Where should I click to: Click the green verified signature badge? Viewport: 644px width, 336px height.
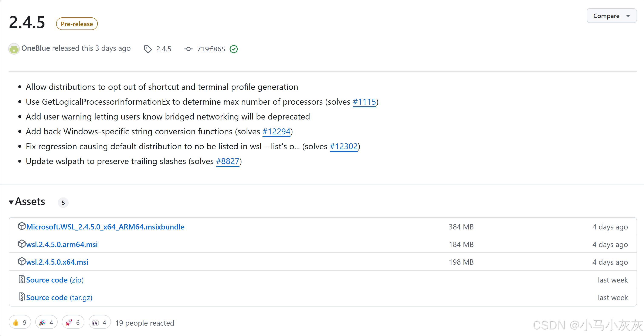tap(234, 49)
